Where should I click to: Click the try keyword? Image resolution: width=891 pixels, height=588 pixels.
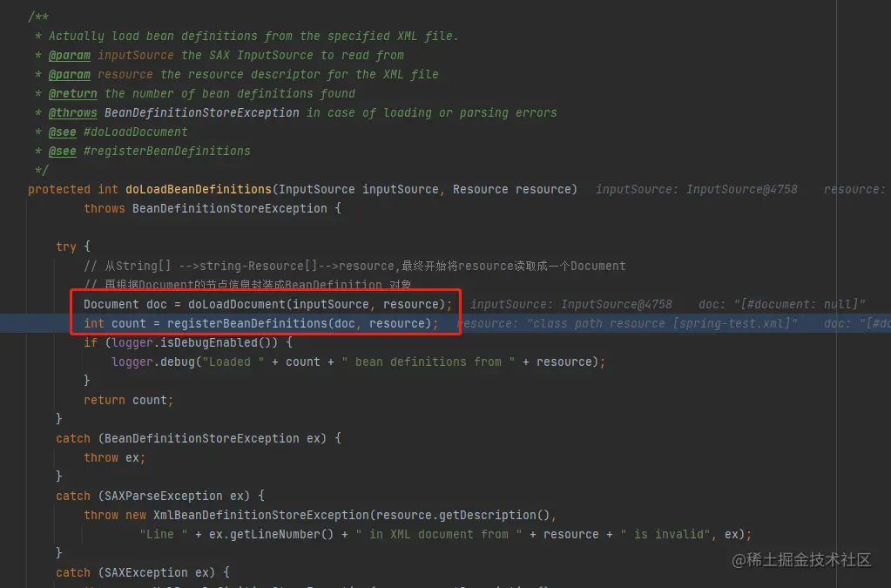pyautogui.click(x=66, y=247)
